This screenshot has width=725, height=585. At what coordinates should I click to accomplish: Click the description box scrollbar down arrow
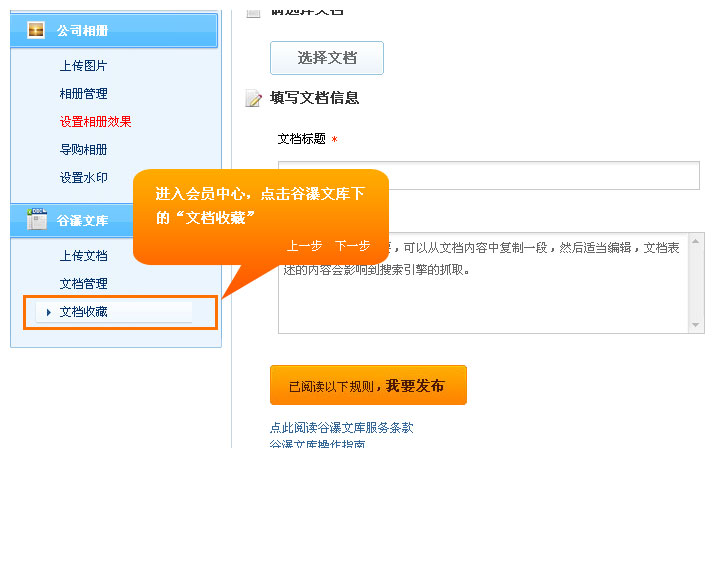coord(696,325)
